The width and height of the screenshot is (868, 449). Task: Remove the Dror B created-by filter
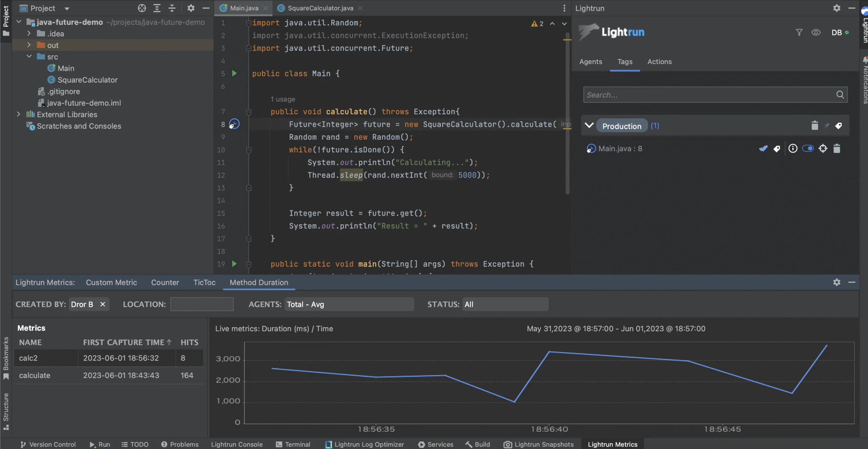[x=103, y=304]
